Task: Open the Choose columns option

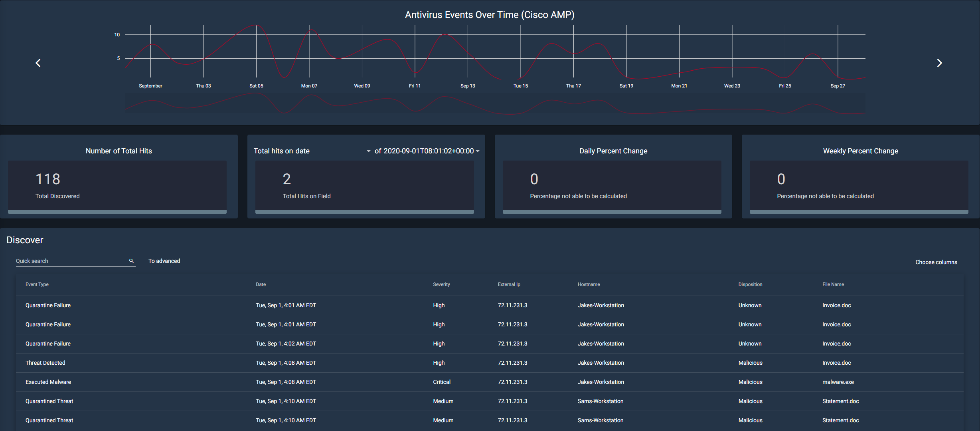Action: [936, 262]
